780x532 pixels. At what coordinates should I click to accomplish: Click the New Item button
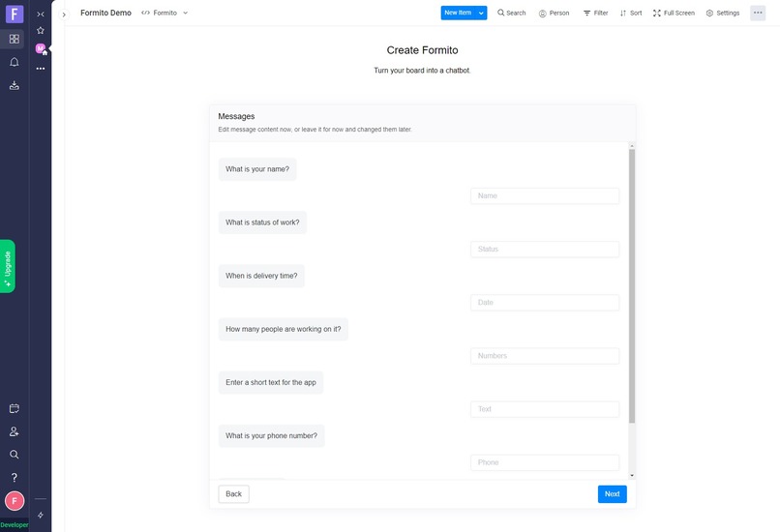point(458,13)
